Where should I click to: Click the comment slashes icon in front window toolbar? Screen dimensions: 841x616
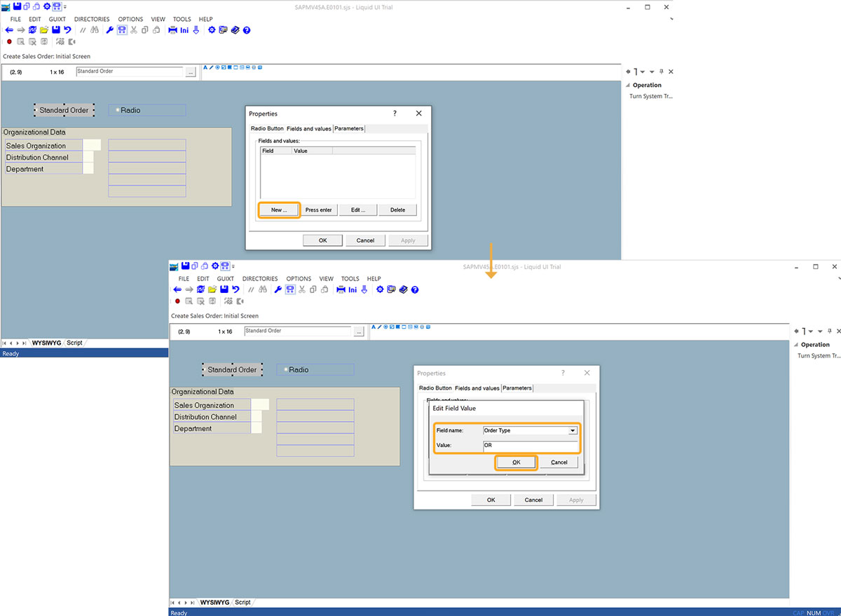(251, 289)
